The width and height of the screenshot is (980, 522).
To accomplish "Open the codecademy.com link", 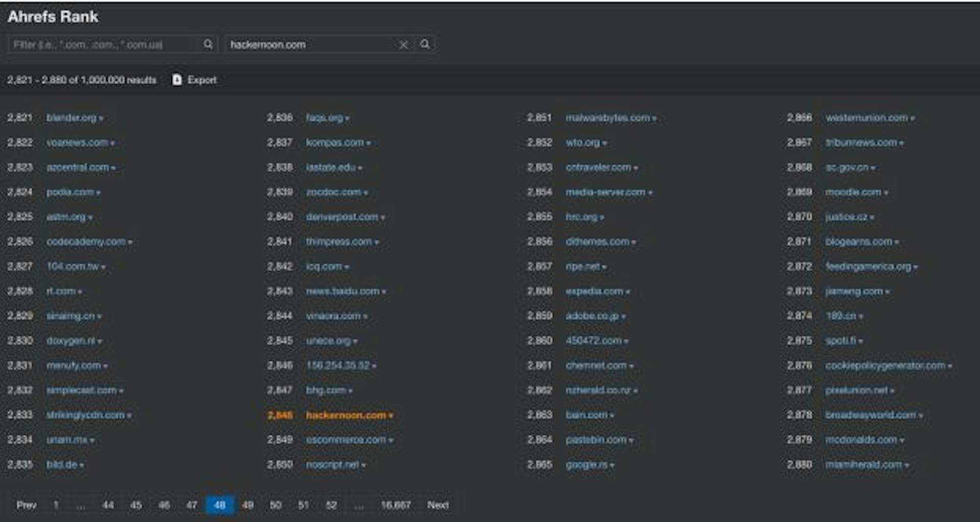I will pyautogui.click(x=86, y=242).
